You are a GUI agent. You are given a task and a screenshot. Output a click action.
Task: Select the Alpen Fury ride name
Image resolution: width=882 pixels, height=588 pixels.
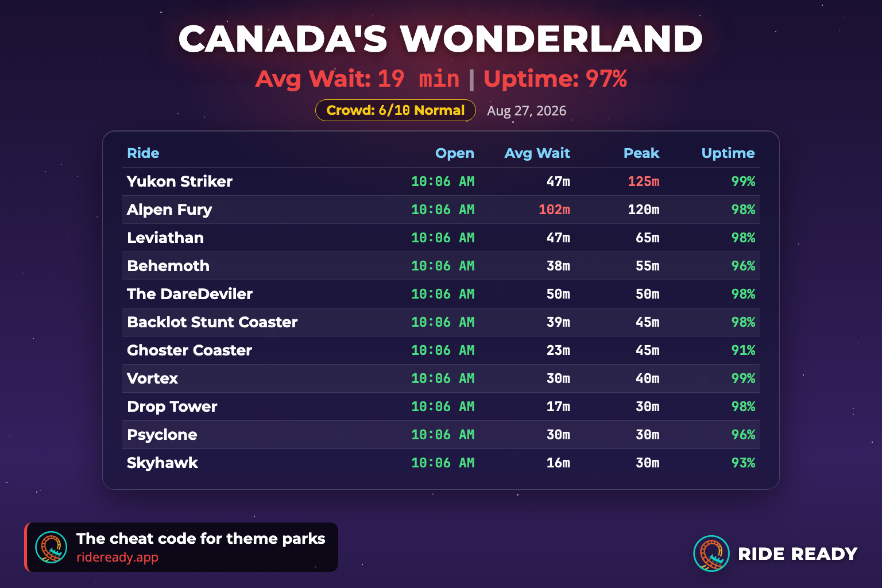tap(169, 210)
